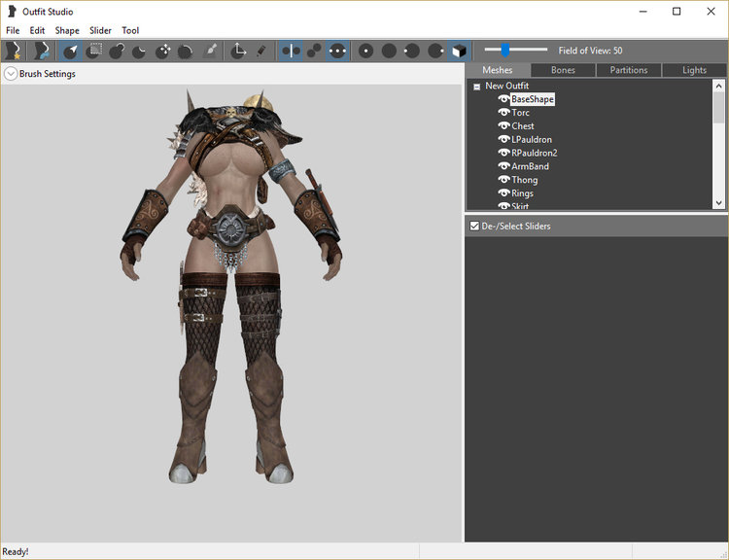Screen dimensions: 729x560
Task: Toggle the three-dot circle toolbar icon
Action: coord(337,51)
